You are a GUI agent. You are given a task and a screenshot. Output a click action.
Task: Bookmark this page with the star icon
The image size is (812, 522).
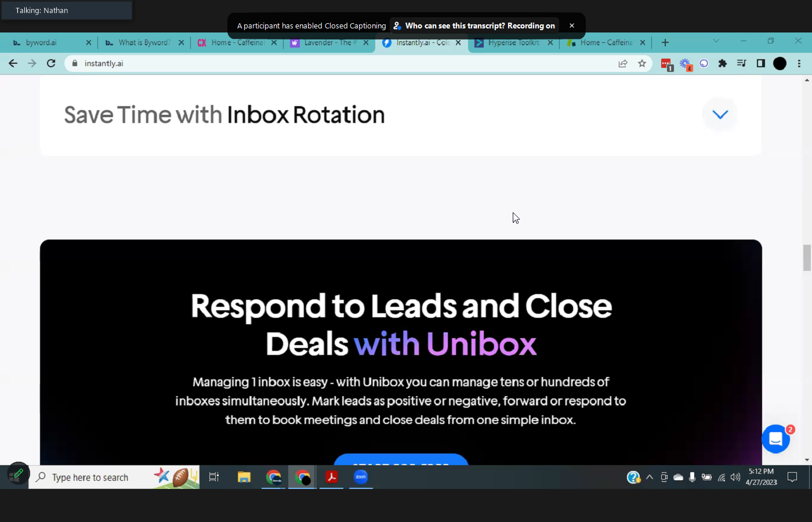(641, 63)
